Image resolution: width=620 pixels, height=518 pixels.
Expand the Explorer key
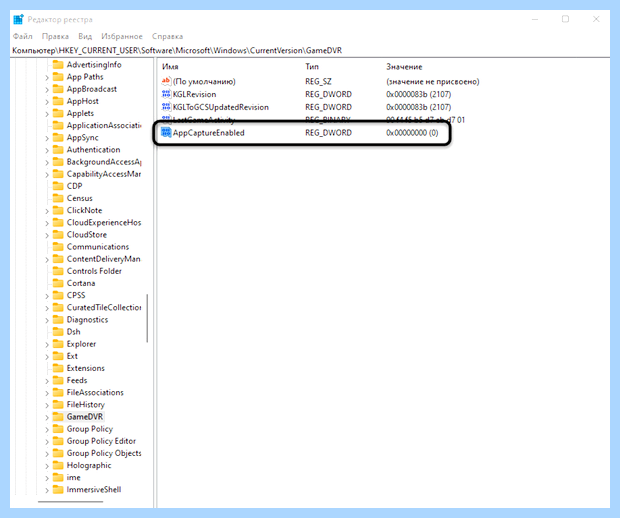tap(47, 345)
